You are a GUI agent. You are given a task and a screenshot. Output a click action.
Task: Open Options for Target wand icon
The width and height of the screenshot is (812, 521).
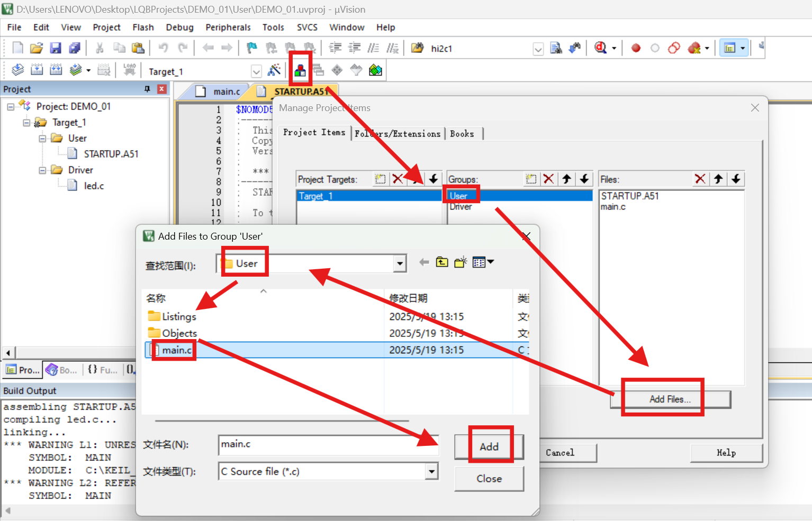[274, 70]
